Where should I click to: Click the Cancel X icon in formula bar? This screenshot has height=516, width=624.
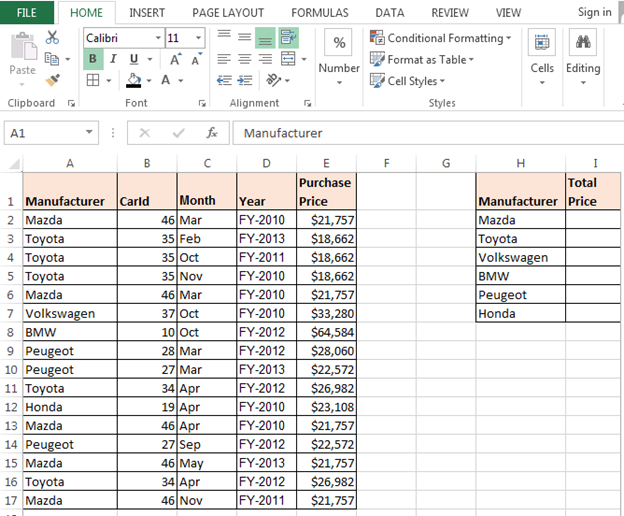tap(144, 133)
